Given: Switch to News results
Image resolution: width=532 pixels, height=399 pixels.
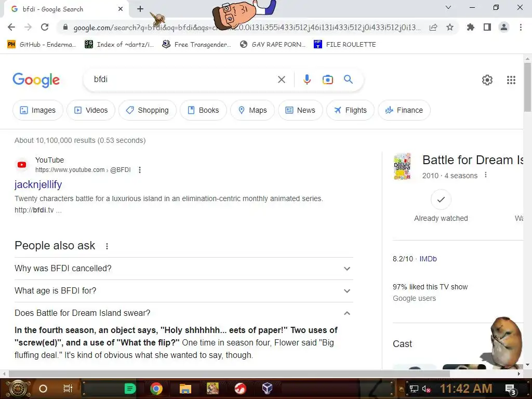Looking at the screenshot, I should pos(301,110).
